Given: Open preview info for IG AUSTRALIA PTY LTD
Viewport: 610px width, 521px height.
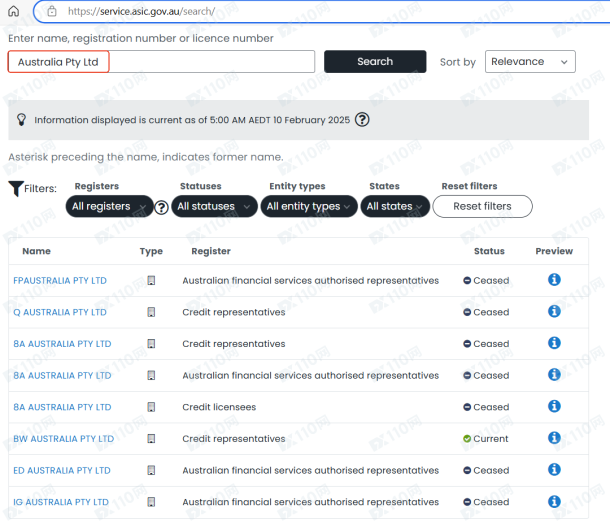Looking at the screenshot, I should click(x=554, y=501).
